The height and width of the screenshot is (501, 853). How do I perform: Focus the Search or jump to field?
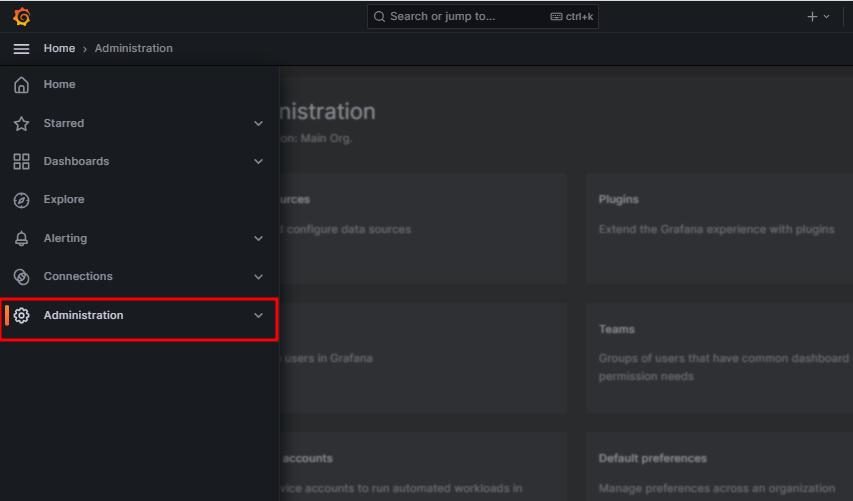tap(483, 17)
